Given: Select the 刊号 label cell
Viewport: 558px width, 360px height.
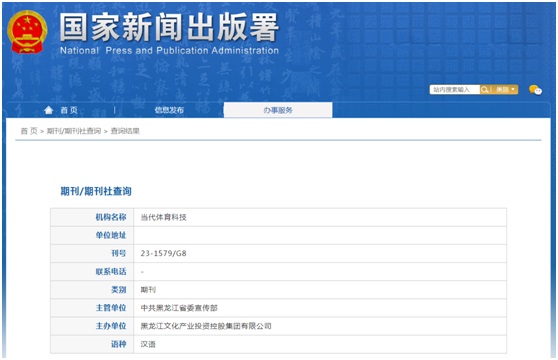Looking at the screenshot, I should (x=92, y=254).
